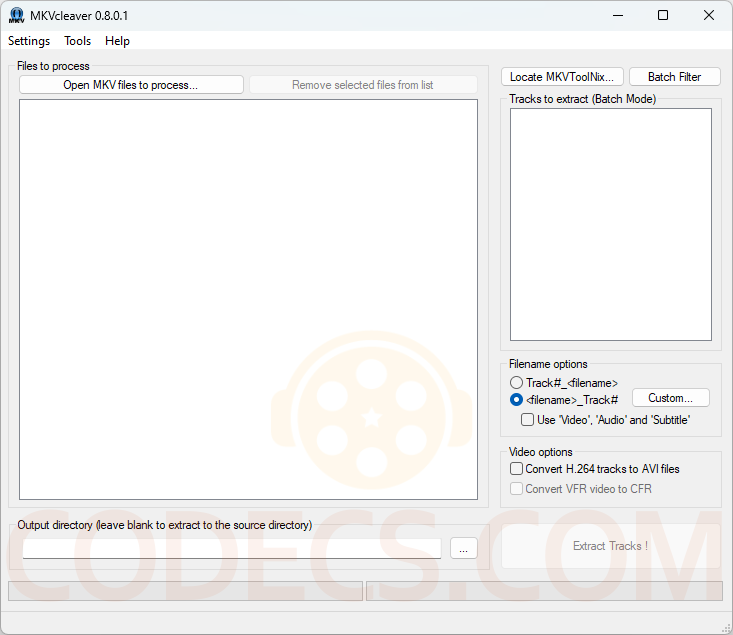Open the Help menu
733x635 pixels.
pos(117,41)
